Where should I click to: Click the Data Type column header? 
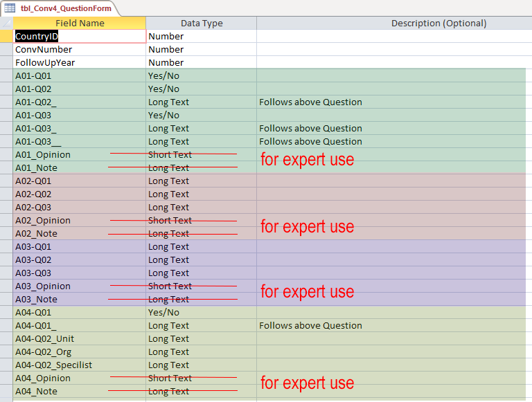click(201, 23)
